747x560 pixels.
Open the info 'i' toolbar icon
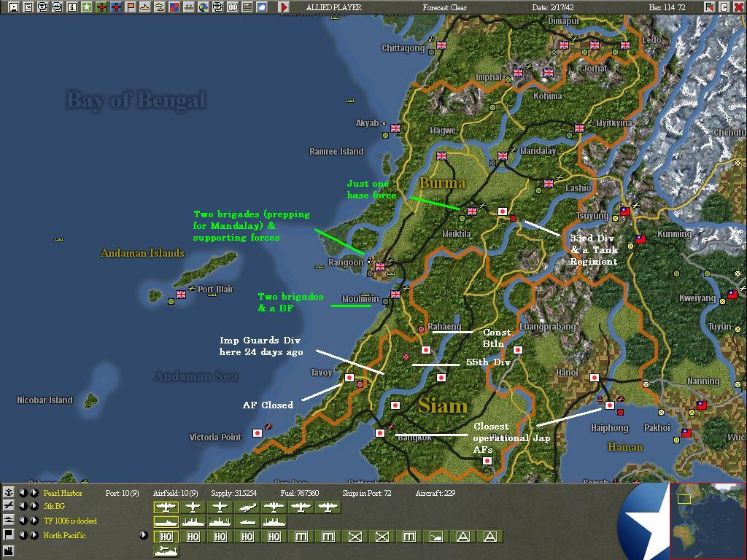tap(72, 7)
